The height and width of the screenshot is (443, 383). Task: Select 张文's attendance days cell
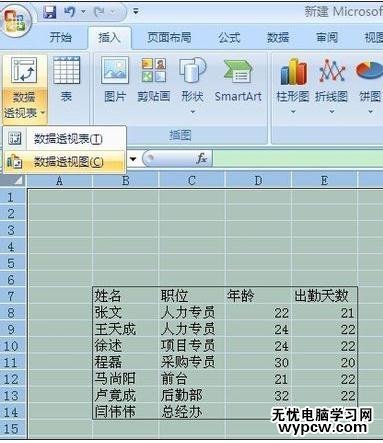coord(324,312)
